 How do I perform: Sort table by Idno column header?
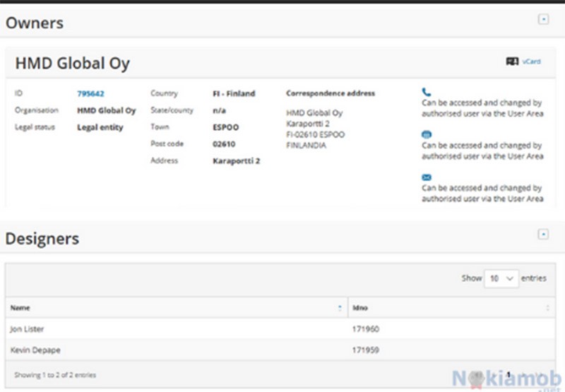click(x=359, y=308)
